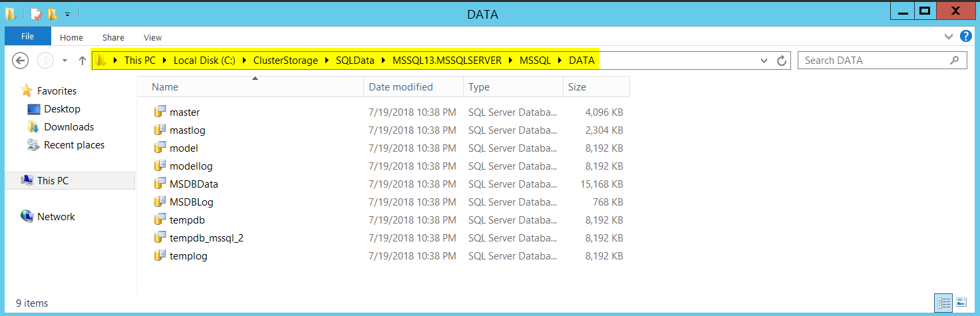Select Downloads in Favorites pane
980x316 pixels.
(x=69, y=126)
